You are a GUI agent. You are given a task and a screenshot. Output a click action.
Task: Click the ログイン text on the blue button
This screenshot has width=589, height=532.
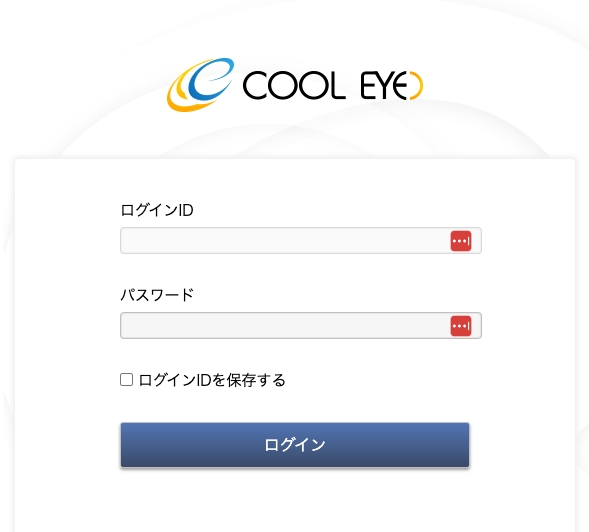click(295, 445)
